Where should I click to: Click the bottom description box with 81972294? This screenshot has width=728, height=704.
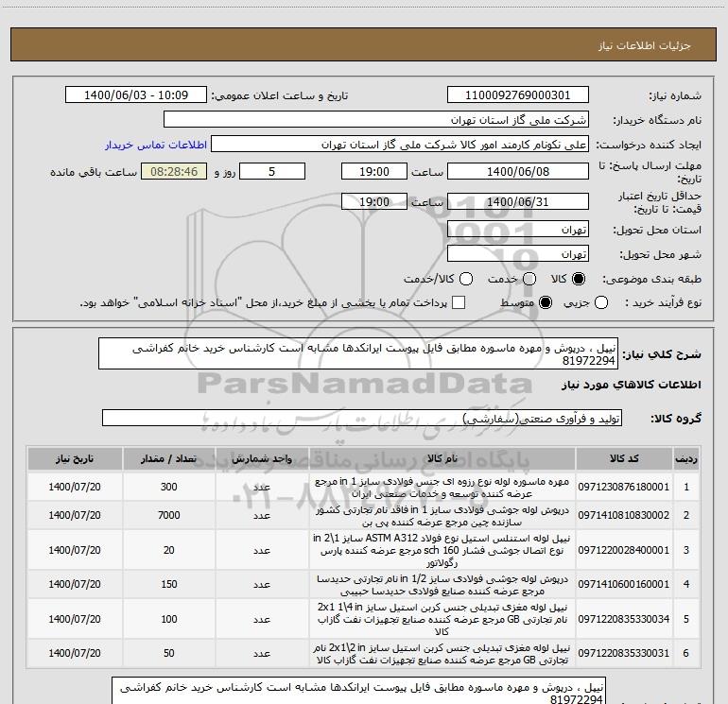click(x=358, y=693)
